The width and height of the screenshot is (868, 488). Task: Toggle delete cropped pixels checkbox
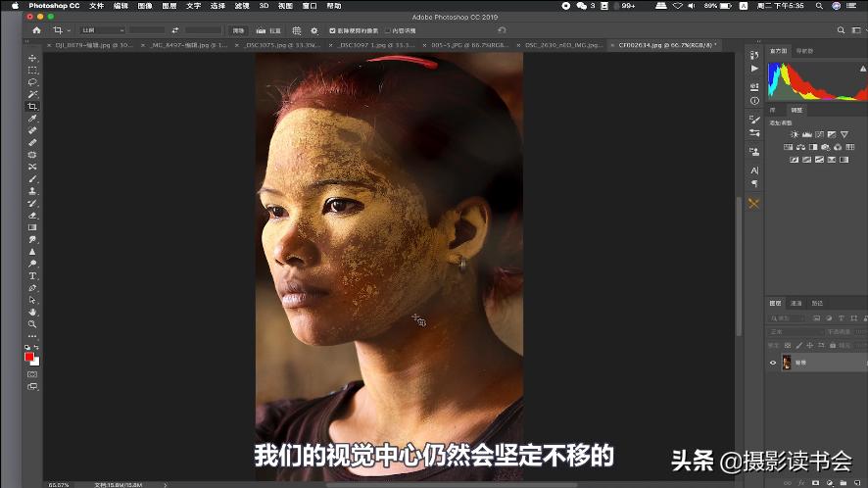point(332,31)
